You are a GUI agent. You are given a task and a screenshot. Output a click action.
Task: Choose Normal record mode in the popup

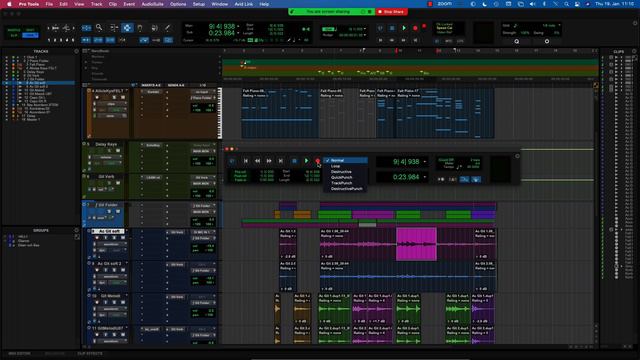pyautogui.click(x=345, y=160)
